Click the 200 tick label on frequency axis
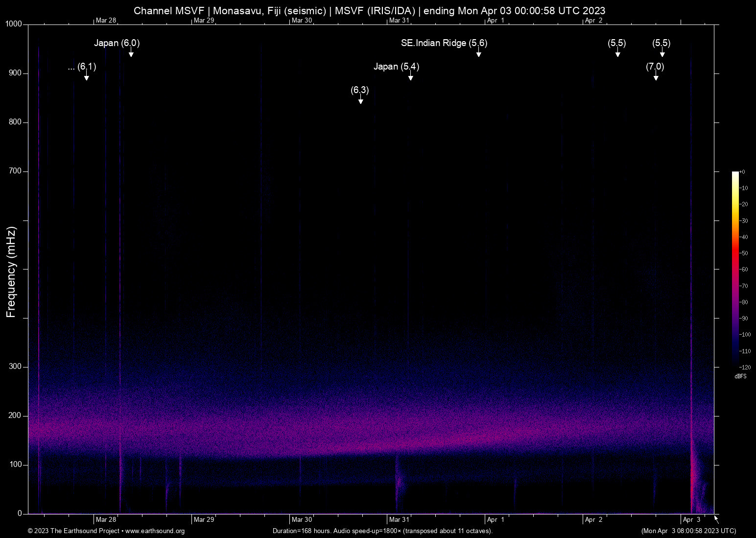The height and width of the screenshot is (538, 756). pyautogui.click(x=16, y=416)
